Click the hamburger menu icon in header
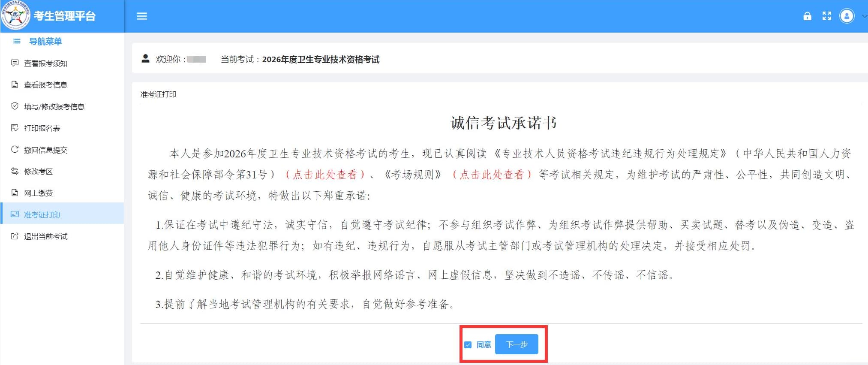Screen dimensions: 868x365 [x=142, y=16]
